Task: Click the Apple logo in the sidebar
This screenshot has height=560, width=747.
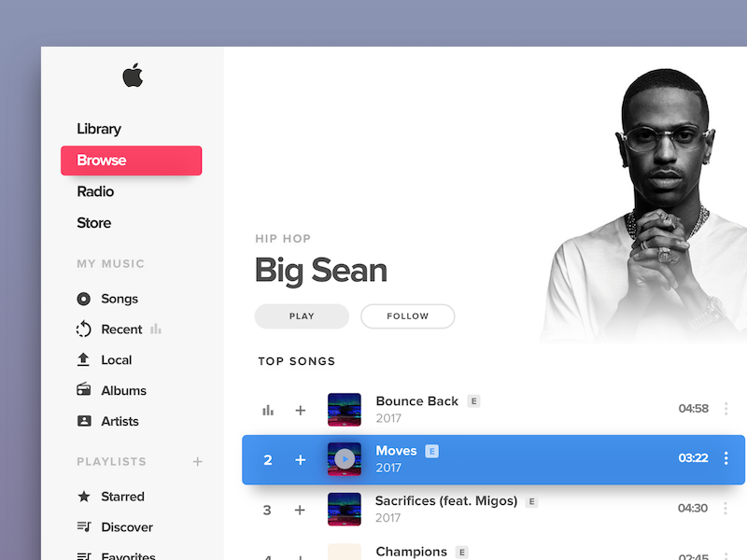Action: click(x=133, y=76)
